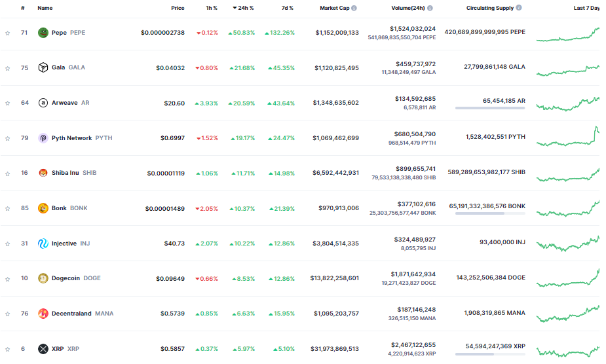Open the Gala GALA coin page
Viewport: 606px width, 364px height.
[x=68, y=67]
